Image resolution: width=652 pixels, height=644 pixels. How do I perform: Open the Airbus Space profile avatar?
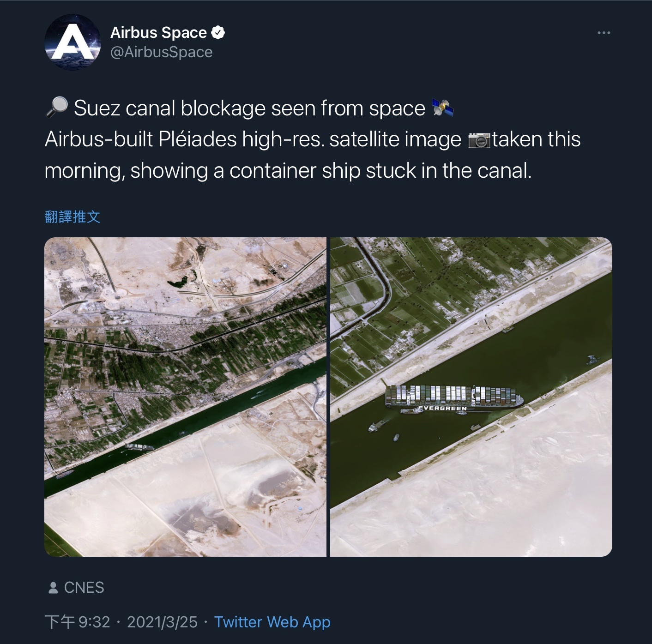[x=72, y=42]
